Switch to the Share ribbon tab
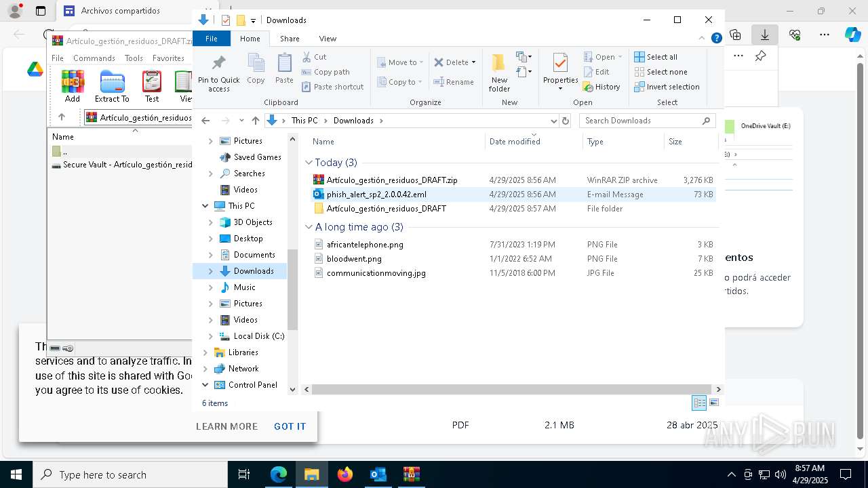Screen dimensions: 868x488 tap(290, 39)
